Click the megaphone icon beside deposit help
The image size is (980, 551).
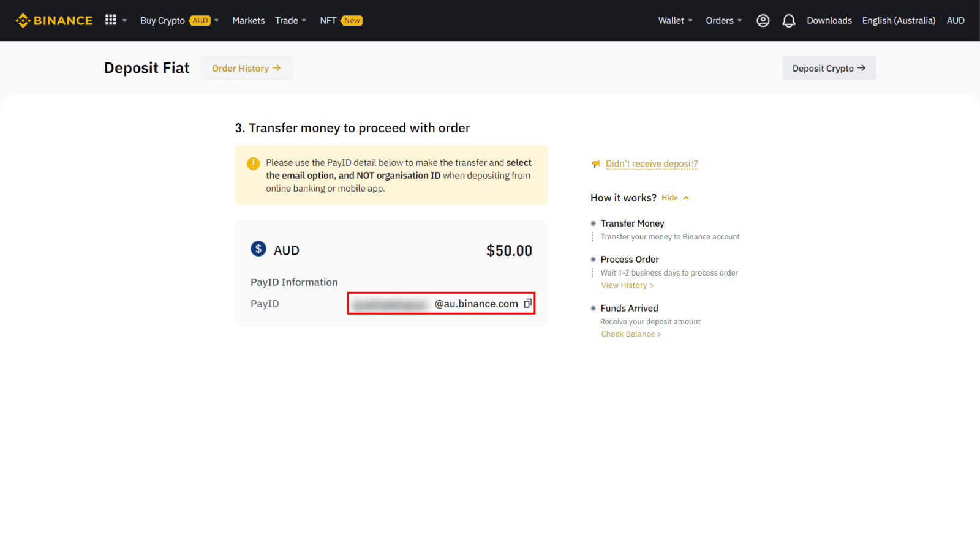(x=595, y=164)
